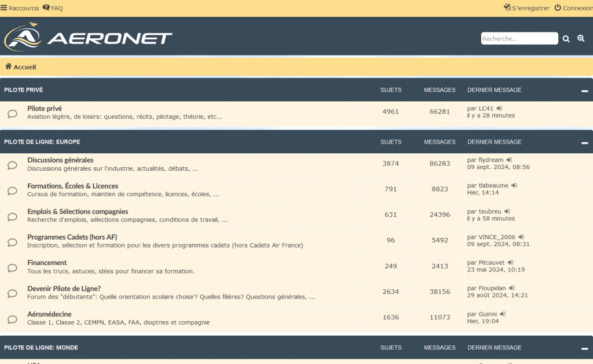593x364 pixels.
Task: Open the Connexion link
Action: click(x=577, y=8)
